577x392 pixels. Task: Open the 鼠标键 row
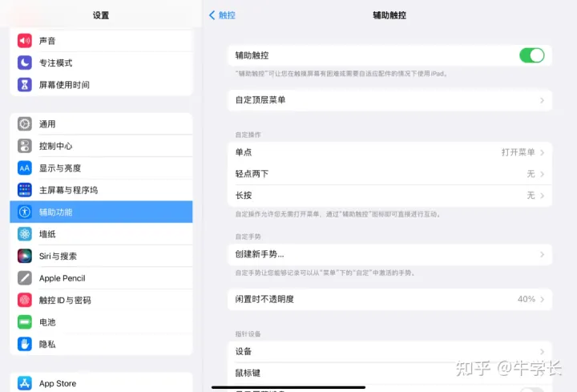(x=389, y=373)
